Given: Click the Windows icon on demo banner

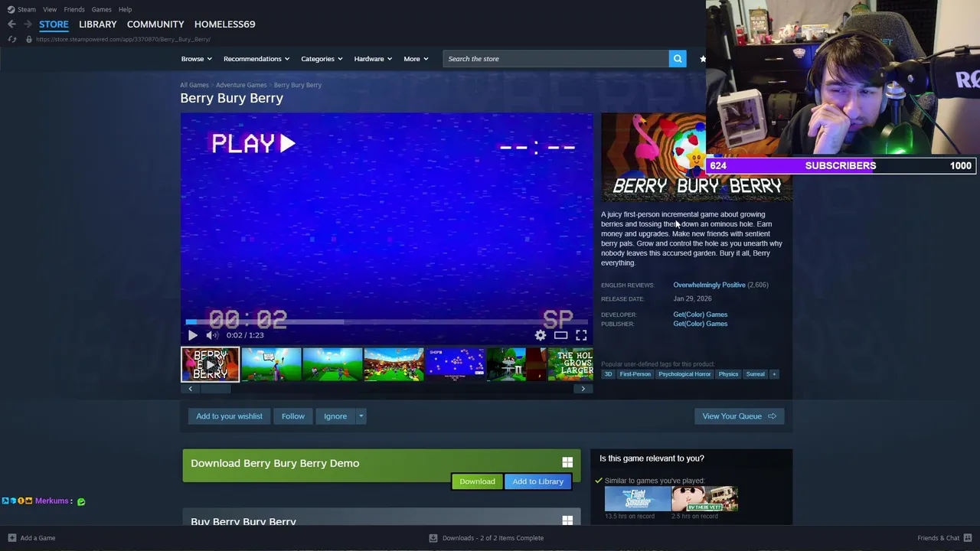Looking at the screenshot, I should 567,463.
